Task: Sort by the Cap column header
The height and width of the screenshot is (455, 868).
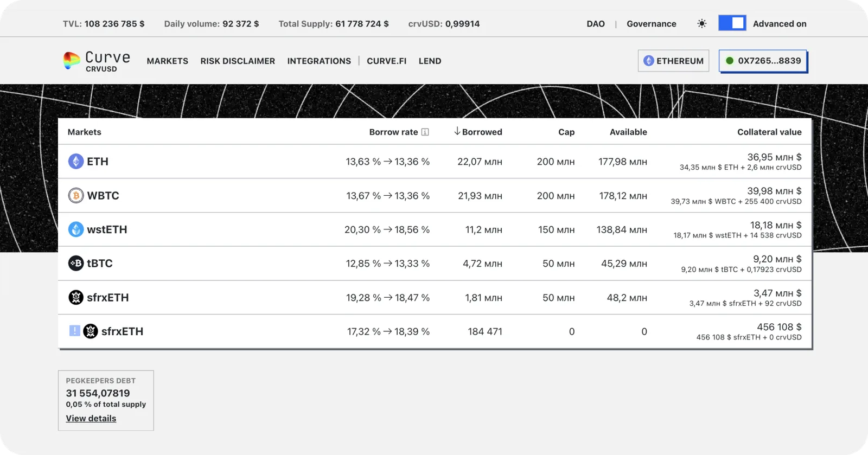Action: coord(566,132)
